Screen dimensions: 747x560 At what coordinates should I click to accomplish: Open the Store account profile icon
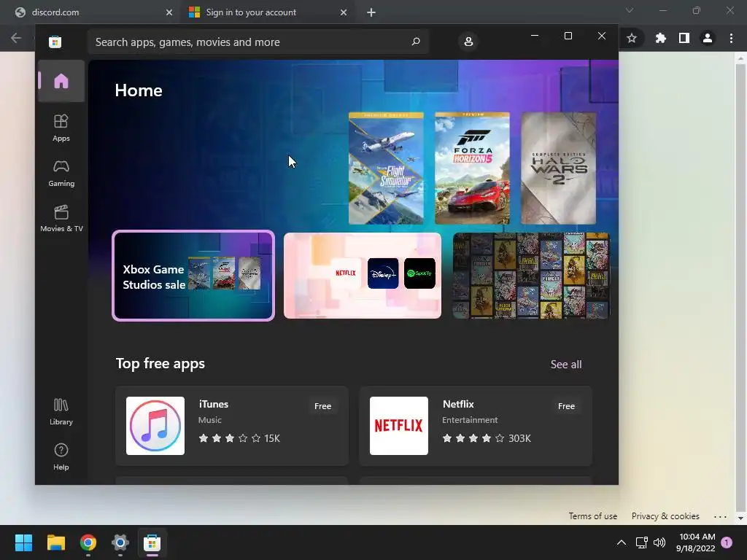pyautogui.click(x=468, y=42)
